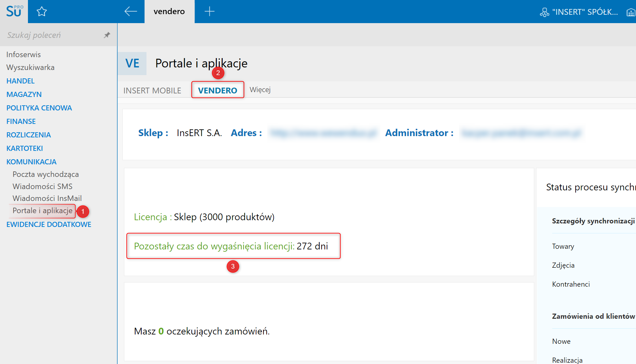Click the InsERT S.A. shop name
The height and width of the screenshot is (364, 636).
(x=199, y=133)
